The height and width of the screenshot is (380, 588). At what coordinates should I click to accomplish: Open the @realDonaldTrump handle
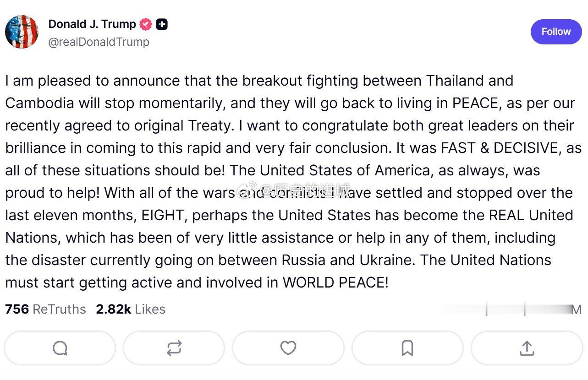click(x=99, y=42)
